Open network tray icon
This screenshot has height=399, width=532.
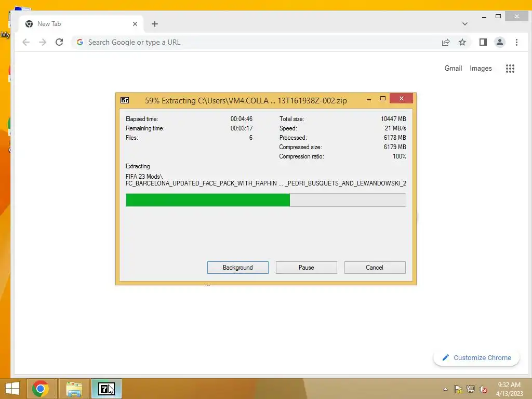[x=471, y=389]
